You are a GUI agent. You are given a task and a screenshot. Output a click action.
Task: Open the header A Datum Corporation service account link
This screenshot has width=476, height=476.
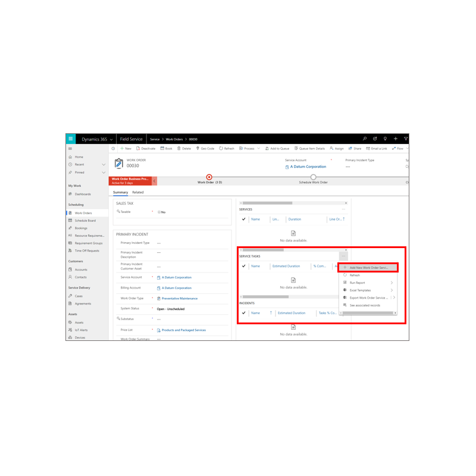coord(308,167)
